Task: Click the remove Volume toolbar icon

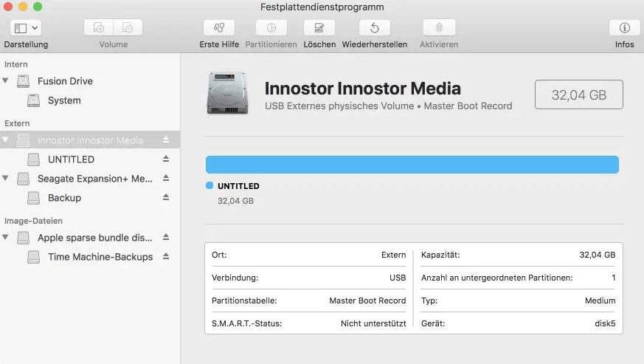Action: click(x=128, y=27)
